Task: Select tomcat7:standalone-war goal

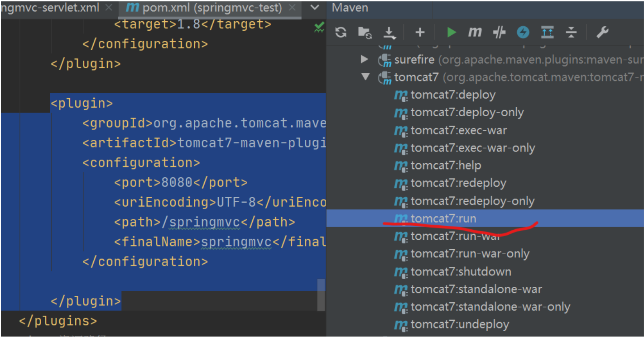Action: pyautogui.click(x=476, y=289)
